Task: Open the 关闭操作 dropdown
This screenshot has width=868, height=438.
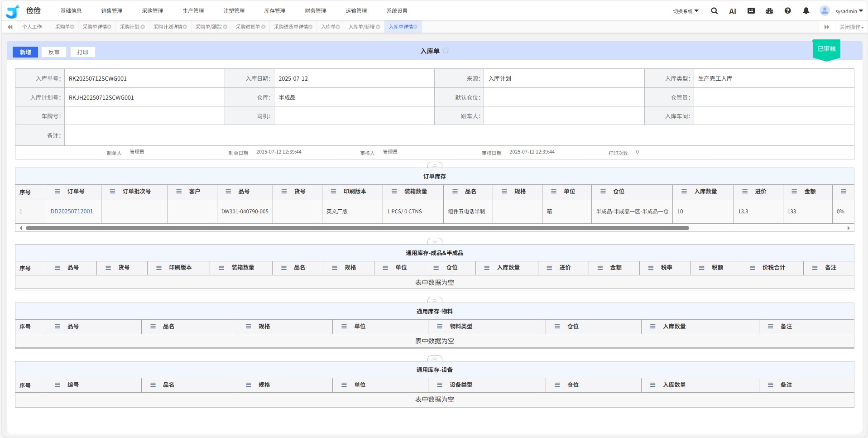Action: tap(851, 27)
